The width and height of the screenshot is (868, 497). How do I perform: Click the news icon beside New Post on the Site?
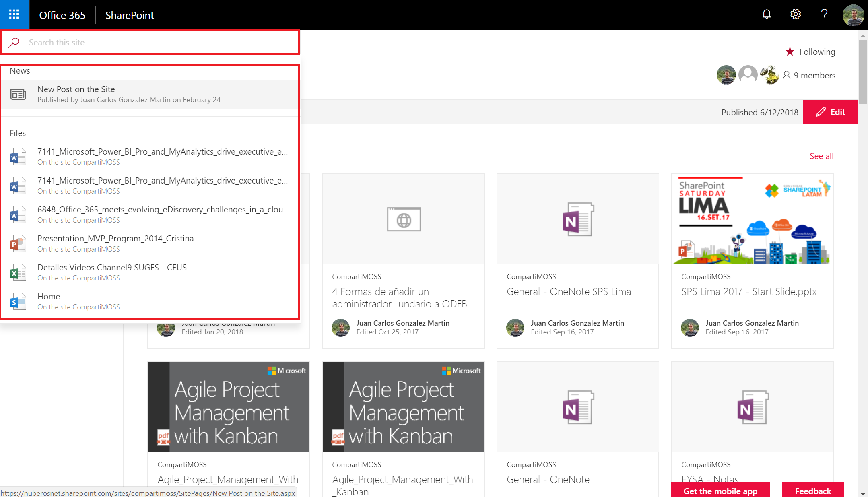click(x=18, y=94)
